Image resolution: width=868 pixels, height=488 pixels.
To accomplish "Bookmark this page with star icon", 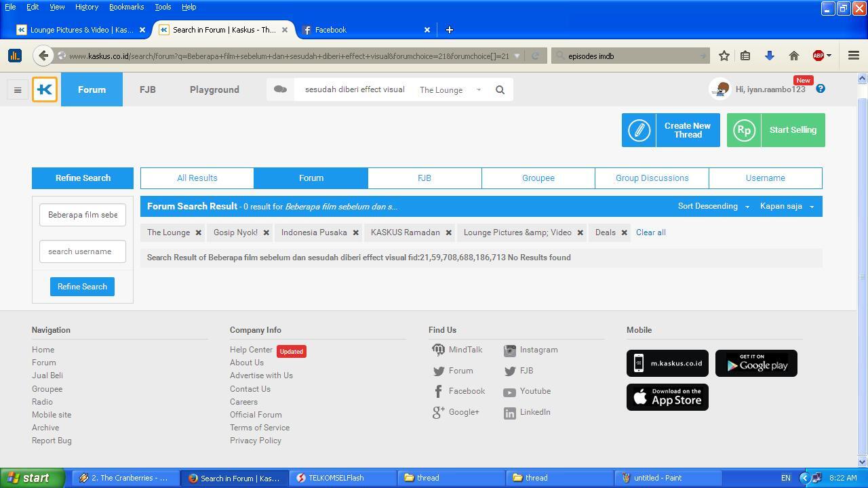I will click(x=724, y=56).
